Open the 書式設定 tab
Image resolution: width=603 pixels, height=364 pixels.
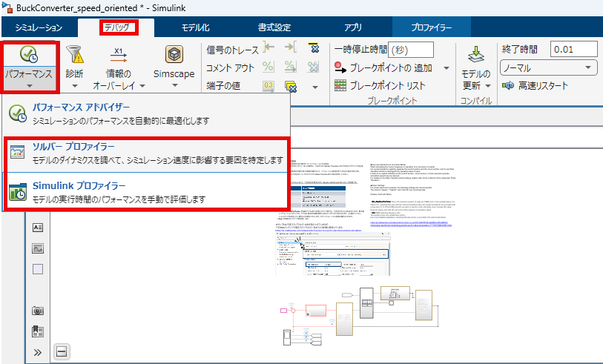coord(274,28)
